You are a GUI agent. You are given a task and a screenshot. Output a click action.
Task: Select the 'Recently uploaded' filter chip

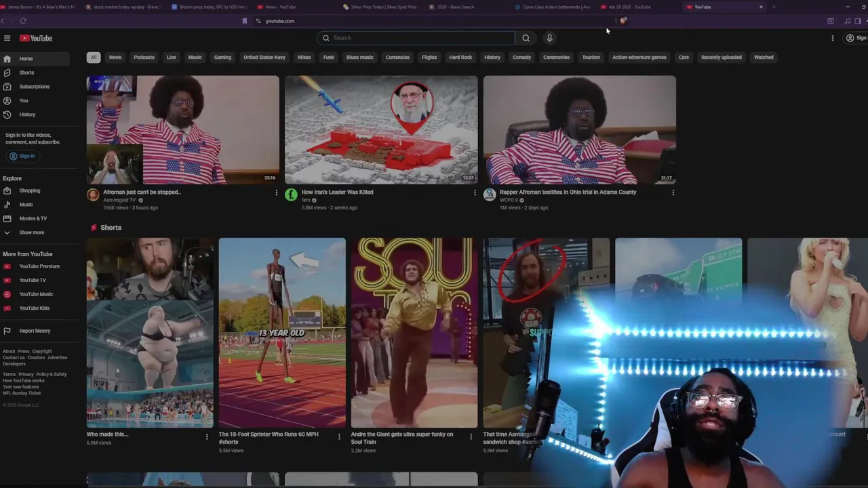coord(722,58)
